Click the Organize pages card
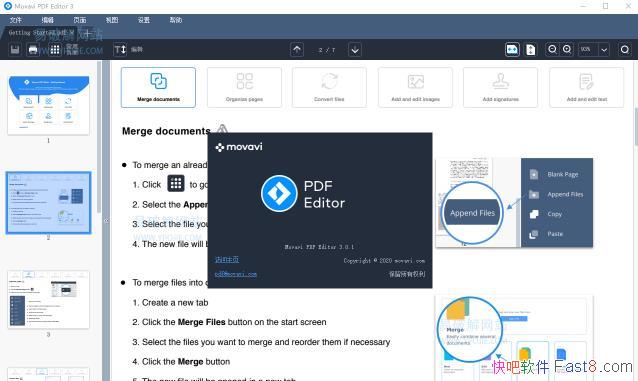 click(x=244, y=88)
